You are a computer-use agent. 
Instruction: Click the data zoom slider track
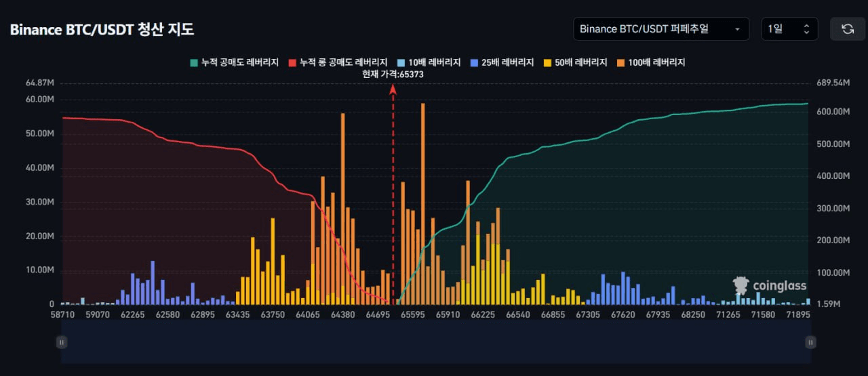coord(435,341)
